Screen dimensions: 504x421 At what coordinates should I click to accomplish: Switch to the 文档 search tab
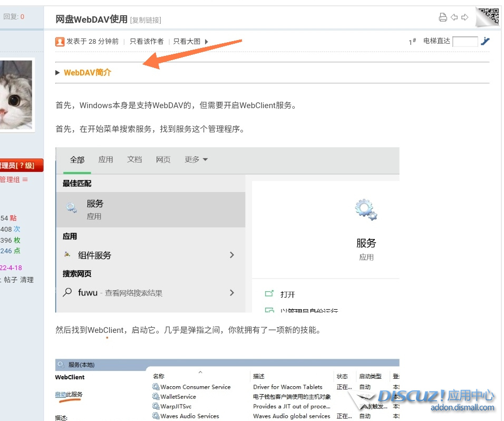click(x=134, y=159)
